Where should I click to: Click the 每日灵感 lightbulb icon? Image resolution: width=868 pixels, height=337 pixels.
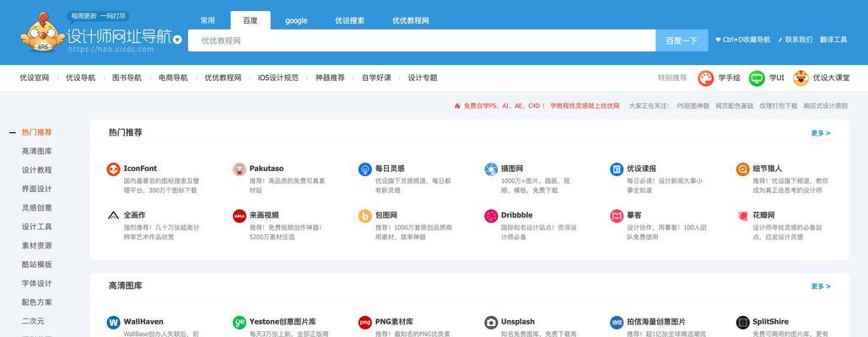pos(364,169)
